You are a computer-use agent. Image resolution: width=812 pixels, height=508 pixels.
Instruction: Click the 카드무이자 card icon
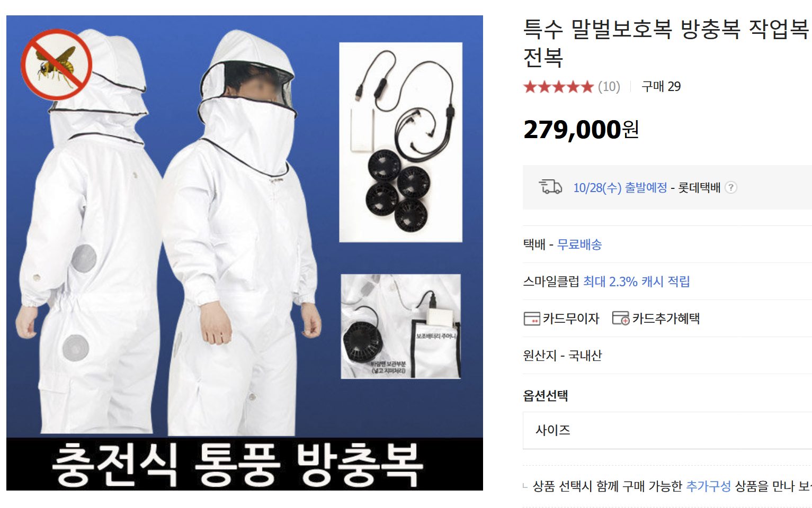point(532,319)
